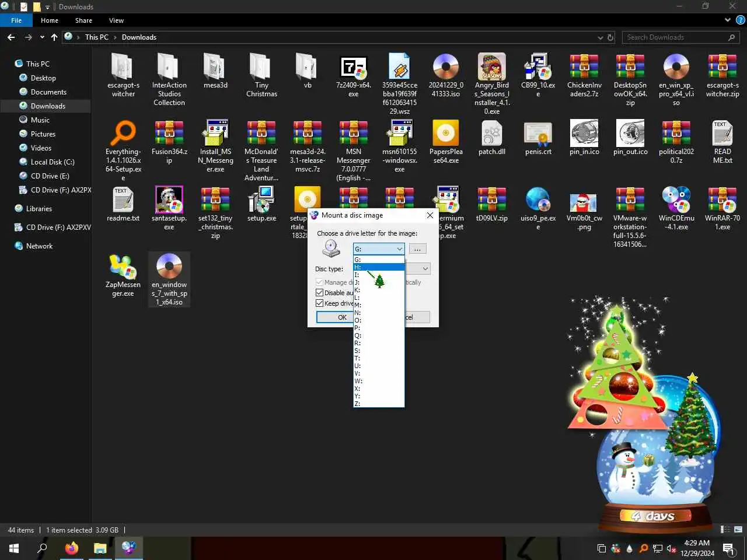This screenshot has width=747, height=560.
Task: Click This PC in address breadcrumb
Action: click(x=97, y=37)
